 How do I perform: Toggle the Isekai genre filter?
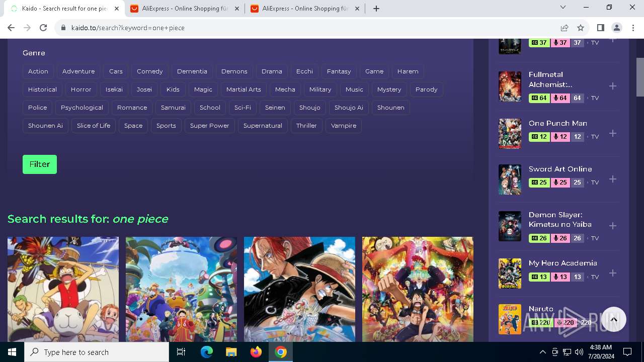(114, 89)
